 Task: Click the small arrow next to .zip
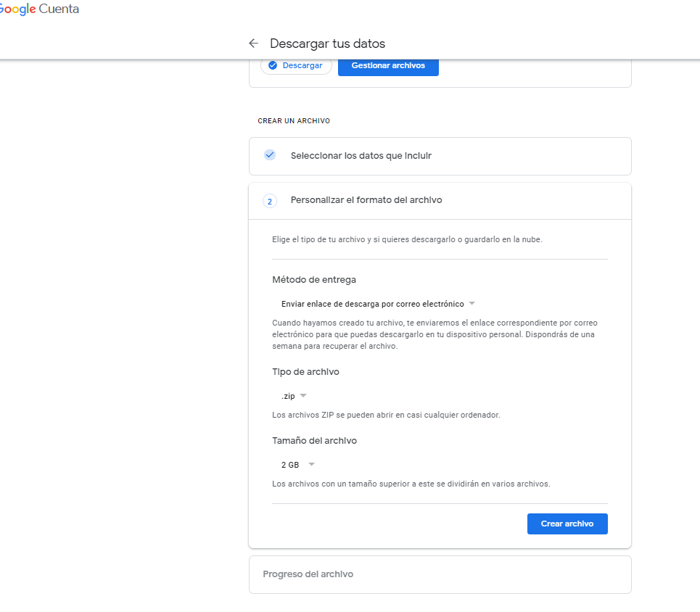[303, 396]
